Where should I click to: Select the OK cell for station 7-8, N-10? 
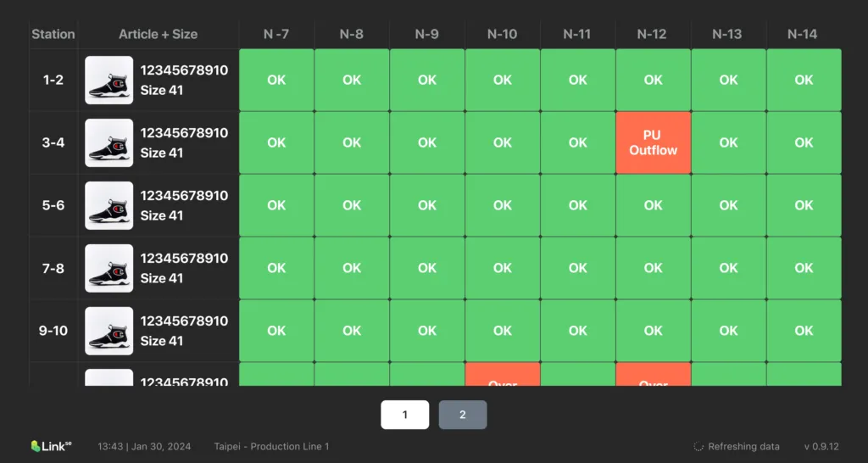click(503, 268)
